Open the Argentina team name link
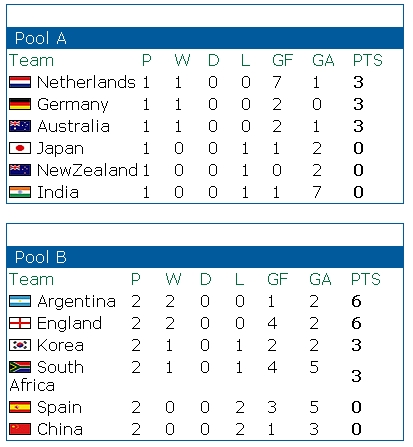 click(x=76, y=302)
